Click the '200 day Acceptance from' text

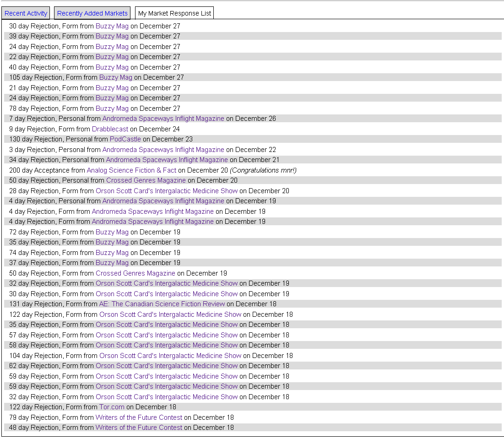(47, 170)
